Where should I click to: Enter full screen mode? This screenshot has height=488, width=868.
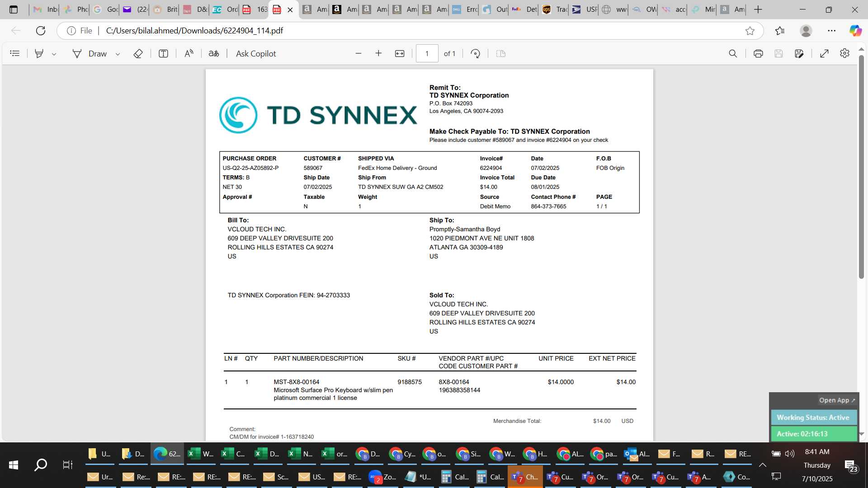click(824, 53)
